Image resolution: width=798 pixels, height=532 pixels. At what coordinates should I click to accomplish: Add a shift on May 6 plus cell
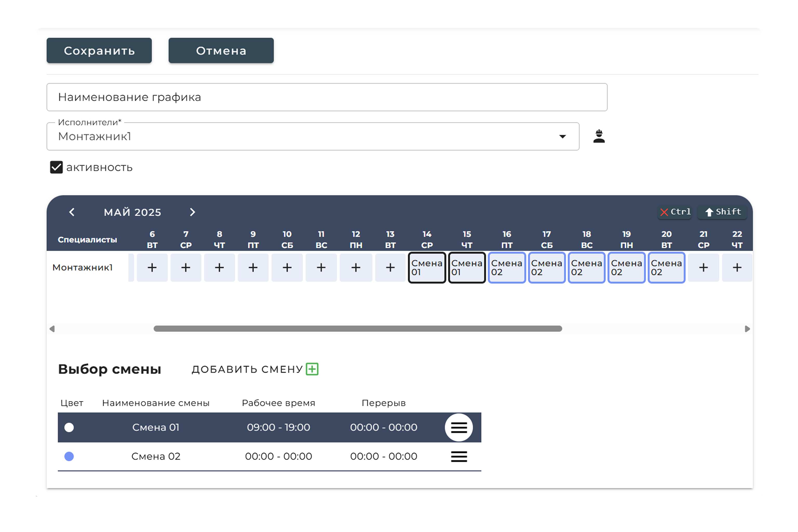(x=152, y=268)
